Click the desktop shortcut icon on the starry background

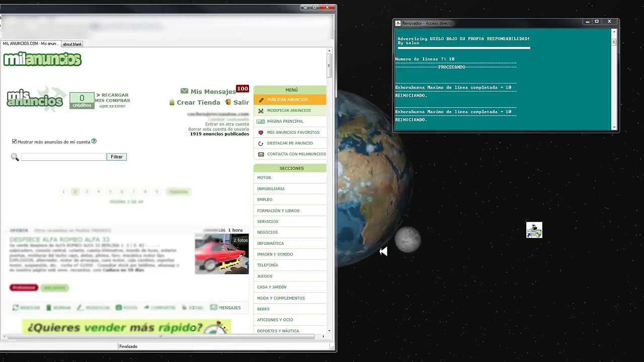coord(534,230)
